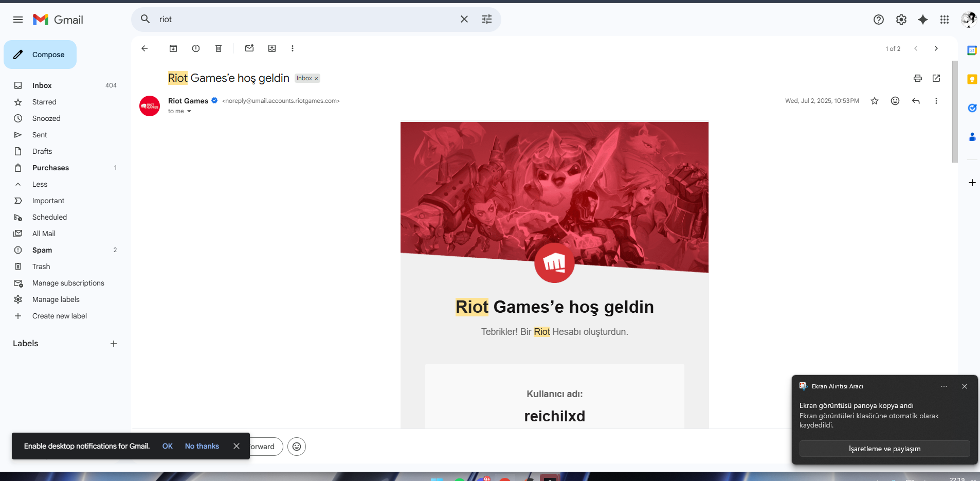Click the Riot Games sender avatar

[x=150, y=106]
